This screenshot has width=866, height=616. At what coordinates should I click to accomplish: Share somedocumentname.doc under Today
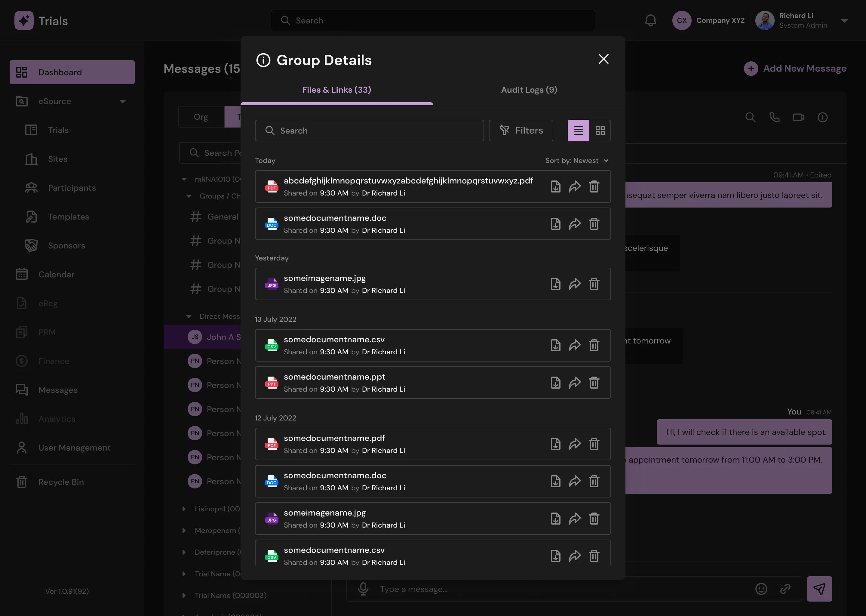pos(575,224)
